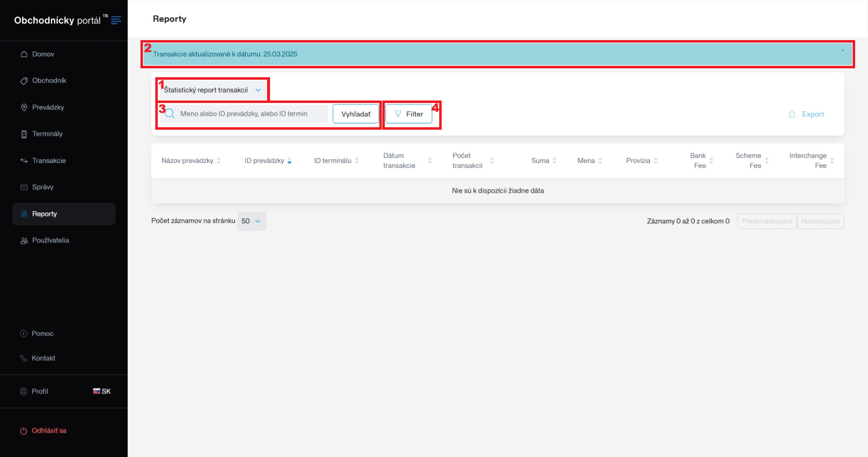Viewport: 868px width, 457px height.
Task: Expand the records per page dropdown
Action: [251, 221]
